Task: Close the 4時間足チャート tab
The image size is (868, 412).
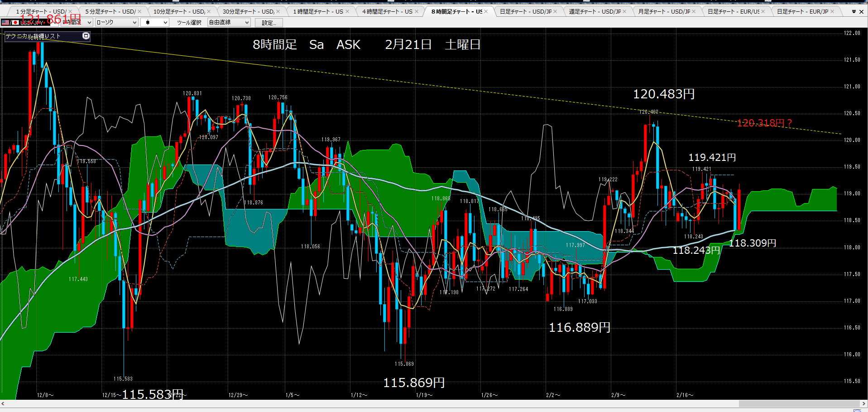Action: (417, 12)
